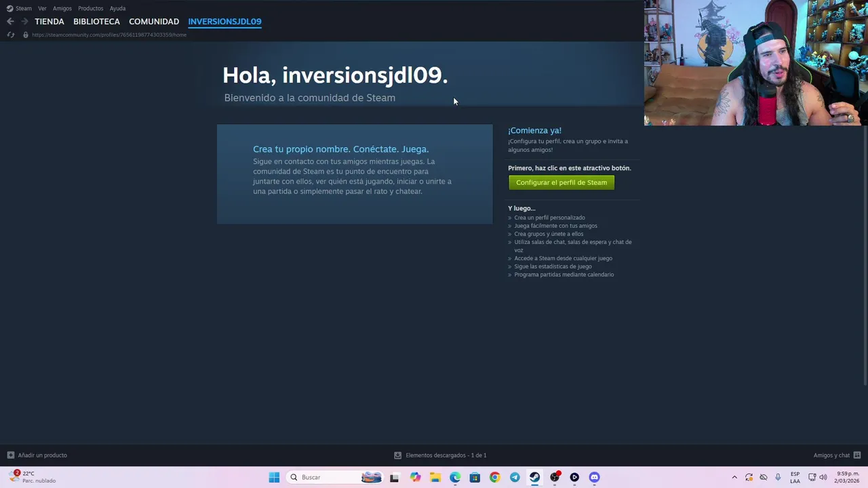
Task: Reload page with the refresh icon
Action: (10, 35)
